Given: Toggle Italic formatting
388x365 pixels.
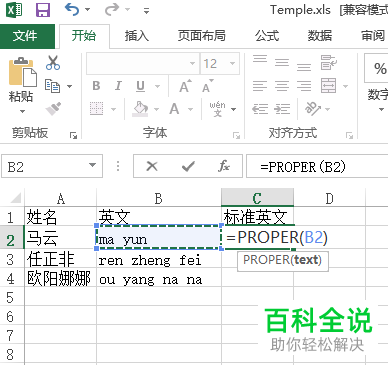Looking at the screenshot, I should [x=118, y=86].
